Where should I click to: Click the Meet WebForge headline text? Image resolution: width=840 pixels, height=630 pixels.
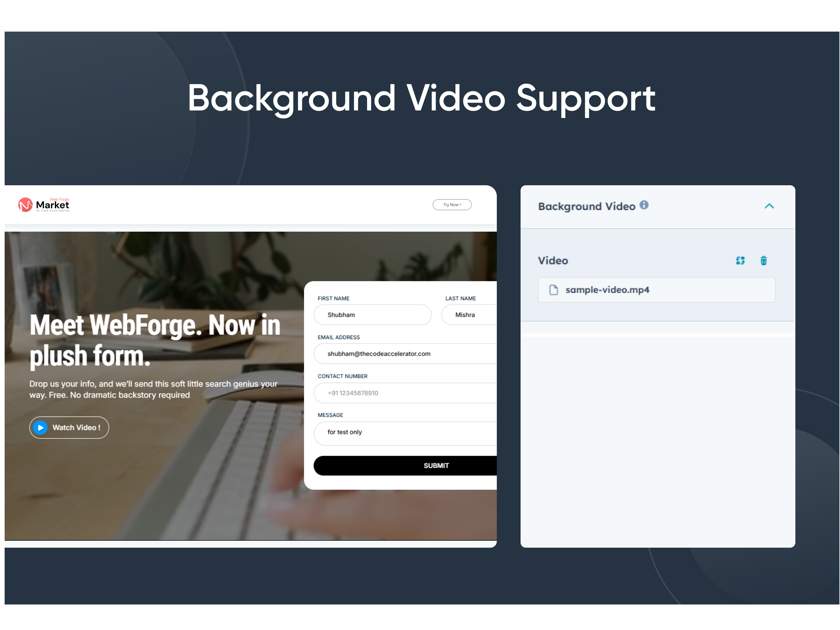point(155,341)
